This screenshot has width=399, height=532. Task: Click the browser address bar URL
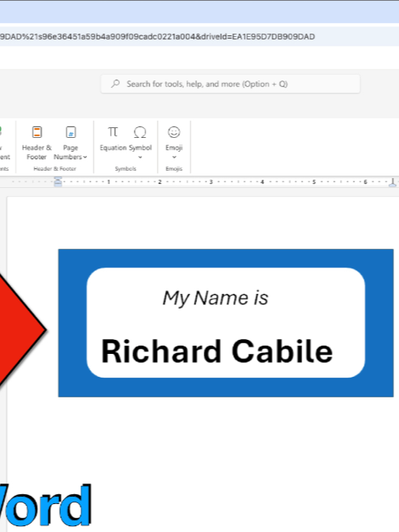tap(158, 37)
